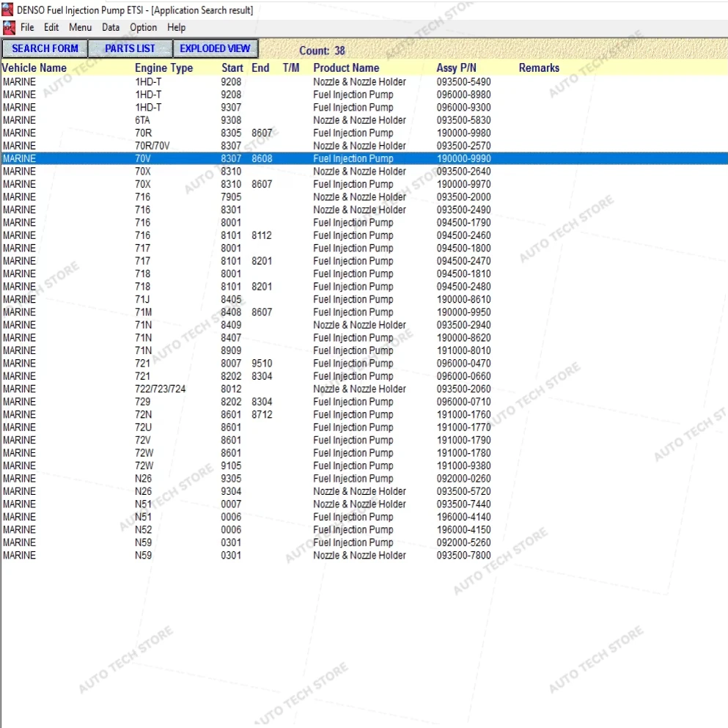Open the Option menu
The image size is (728, 728).
tap(143, 27)
